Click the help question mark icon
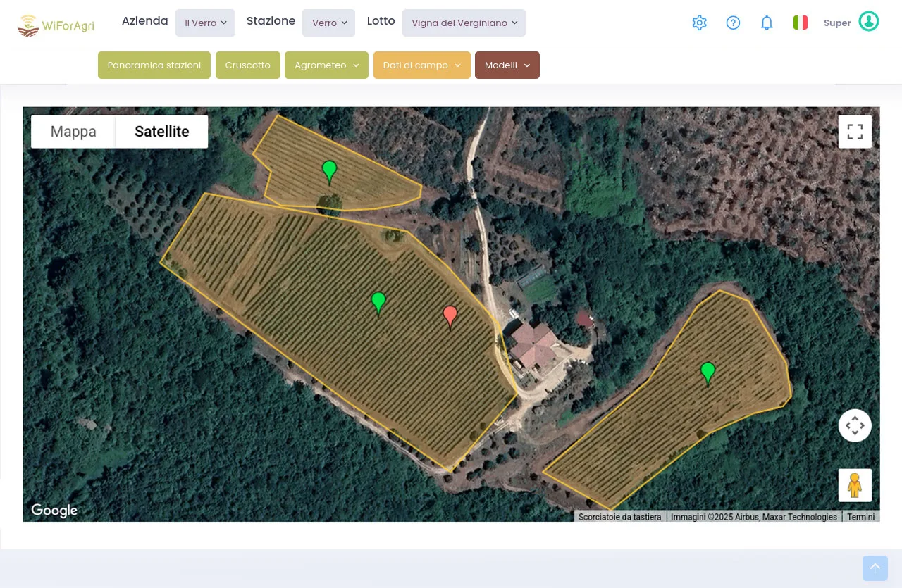The height and width of the screenshot is (588, 902). (x=733, y=23)
